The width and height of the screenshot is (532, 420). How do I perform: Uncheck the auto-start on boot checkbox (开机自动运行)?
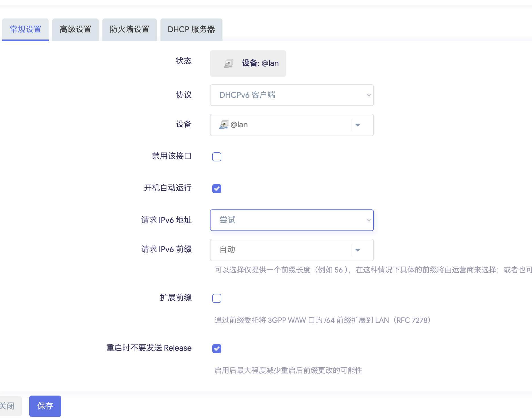217,189
